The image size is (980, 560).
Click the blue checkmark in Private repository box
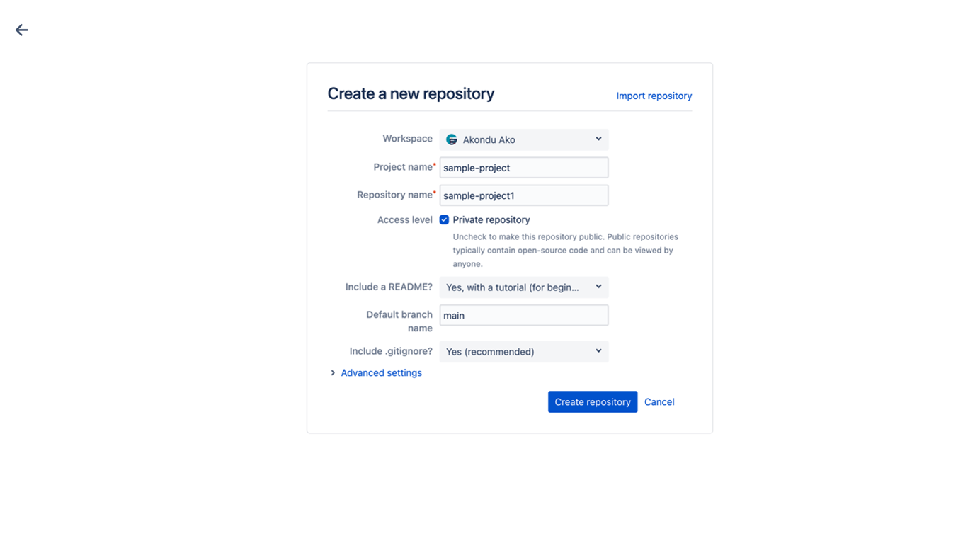(444, 219)
